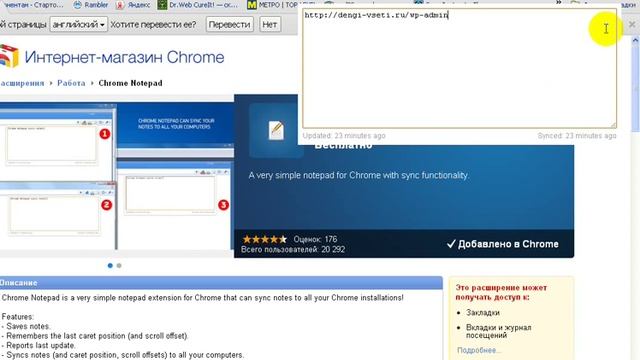Click the Нет button
This screenshot has width=640, height=360.
(269, 24)
